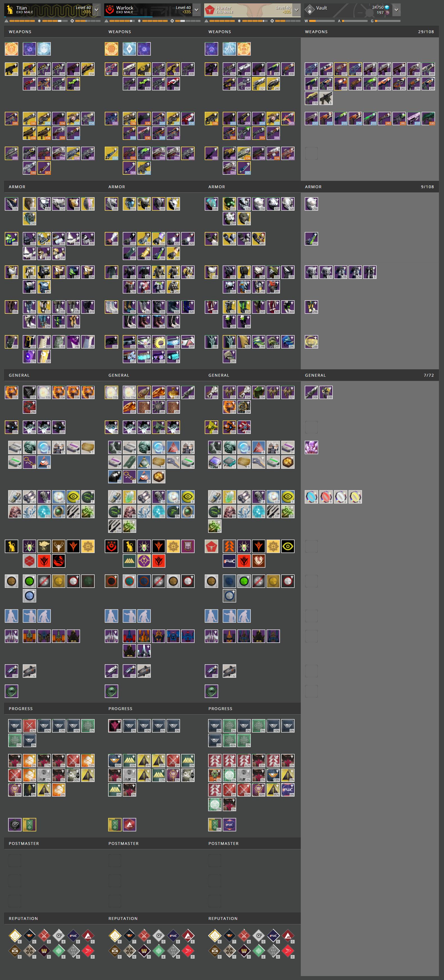The height and width of the screenshot is (980, 444).
Task: Click the currency count "197" in the Vault header
Action: tap(380, 13)
